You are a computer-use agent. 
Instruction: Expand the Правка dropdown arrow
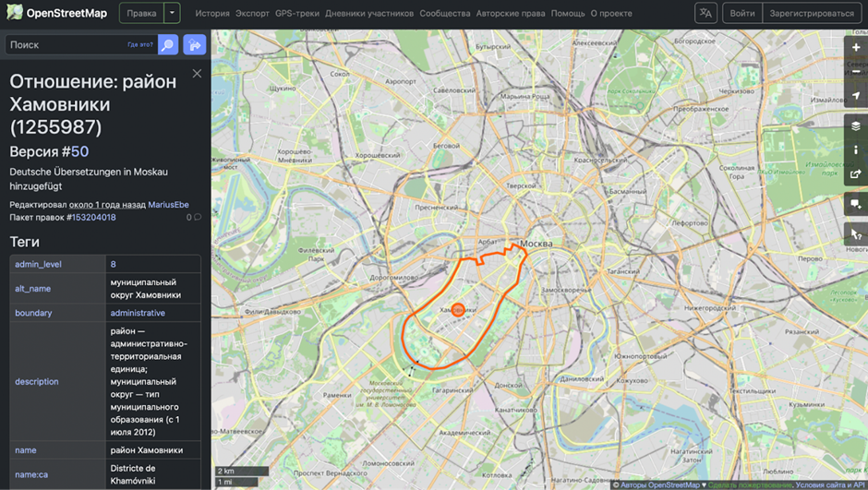172,13
